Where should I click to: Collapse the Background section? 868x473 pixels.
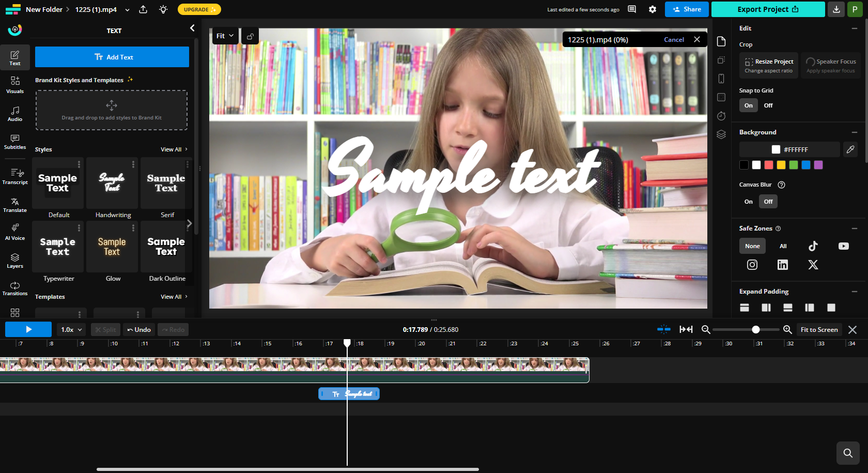(x=855, y=132)
